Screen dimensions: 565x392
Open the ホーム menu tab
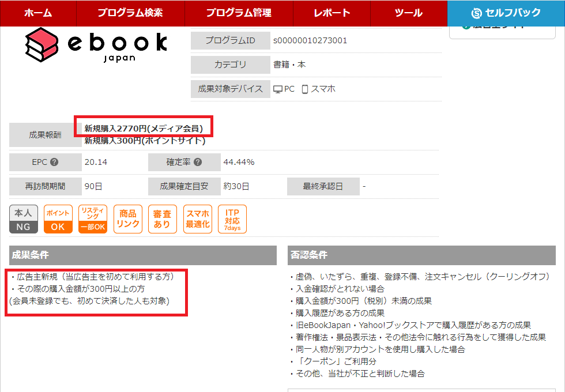38,13
